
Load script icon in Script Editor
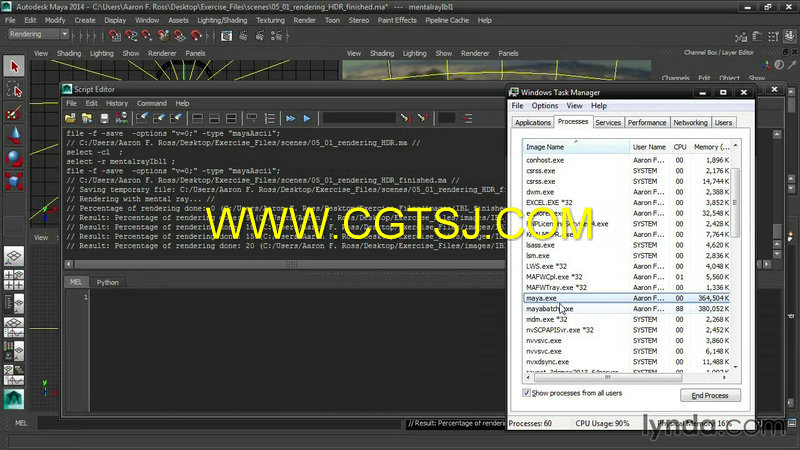tap(70, 118)
